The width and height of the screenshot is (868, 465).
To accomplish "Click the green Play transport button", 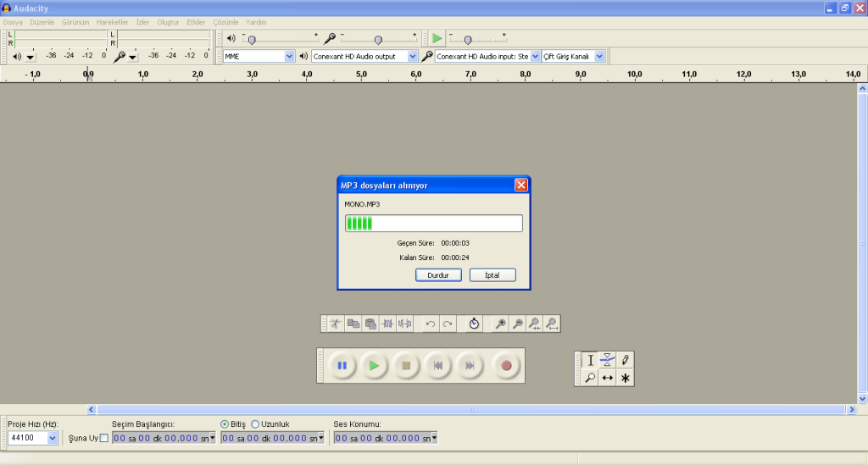I will pos(374,365).
